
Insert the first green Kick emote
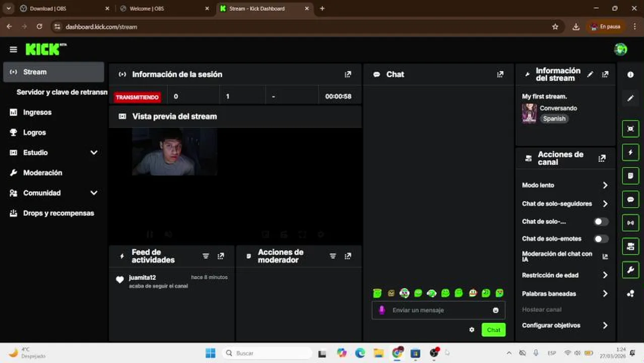click(377, 293)
